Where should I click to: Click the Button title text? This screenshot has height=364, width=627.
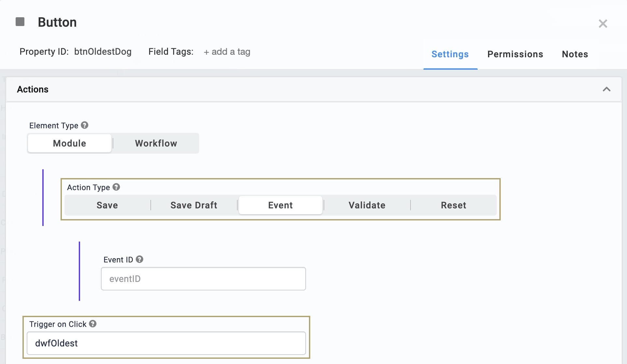(x=57, y=22)
